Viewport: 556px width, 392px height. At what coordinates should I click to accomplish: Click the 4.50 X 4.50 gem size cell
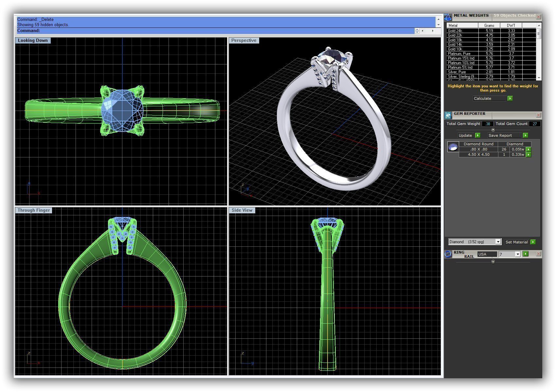point(478,155)
